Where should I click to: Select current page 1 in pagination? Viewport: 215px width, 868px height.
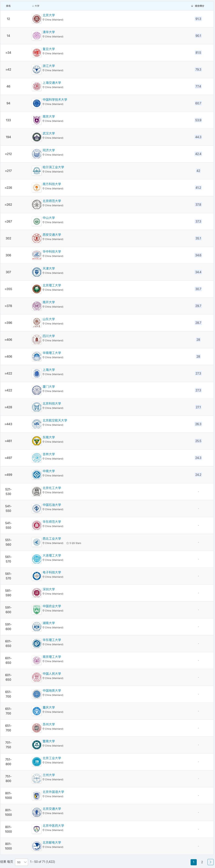coord(193,862)
